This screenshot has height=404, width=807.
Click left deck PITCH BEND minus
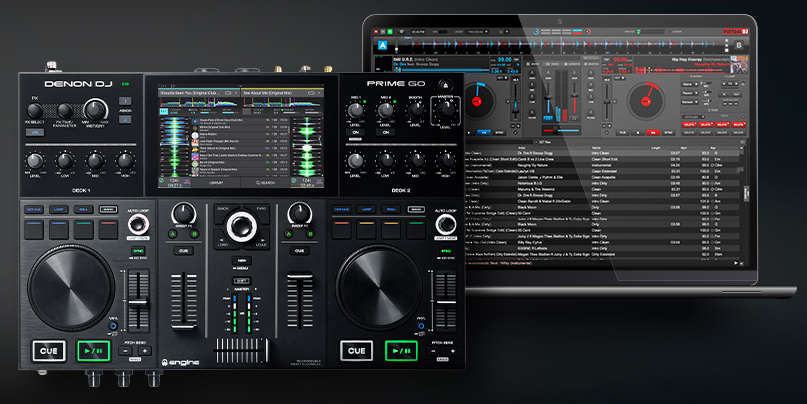pos(126,351)
